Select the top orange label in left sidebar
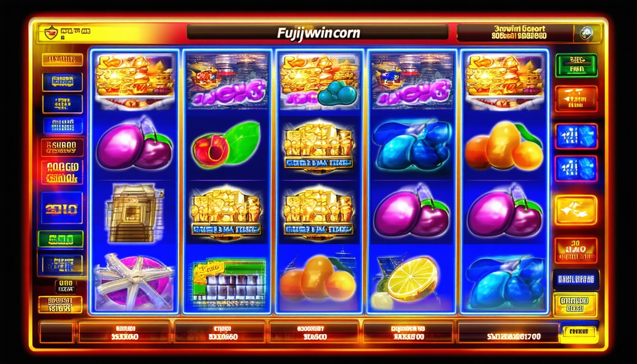 coord(63,60)
